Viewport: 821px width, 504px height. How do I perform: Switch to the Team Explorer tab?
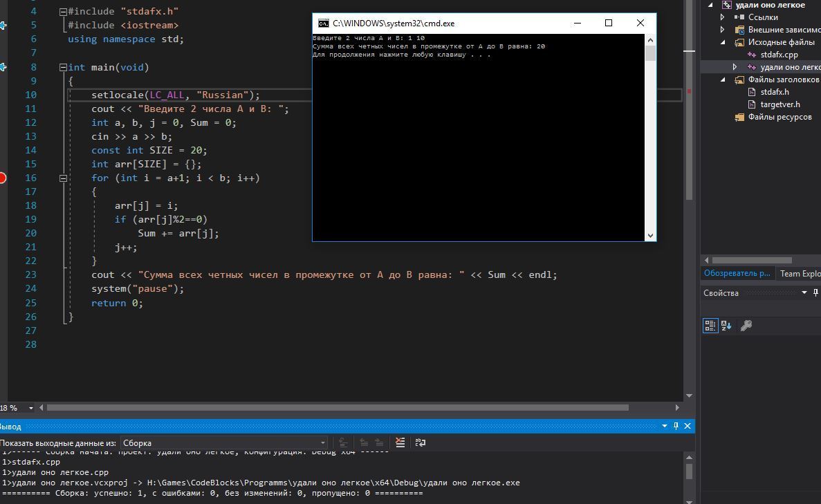(x=800, y=273)
